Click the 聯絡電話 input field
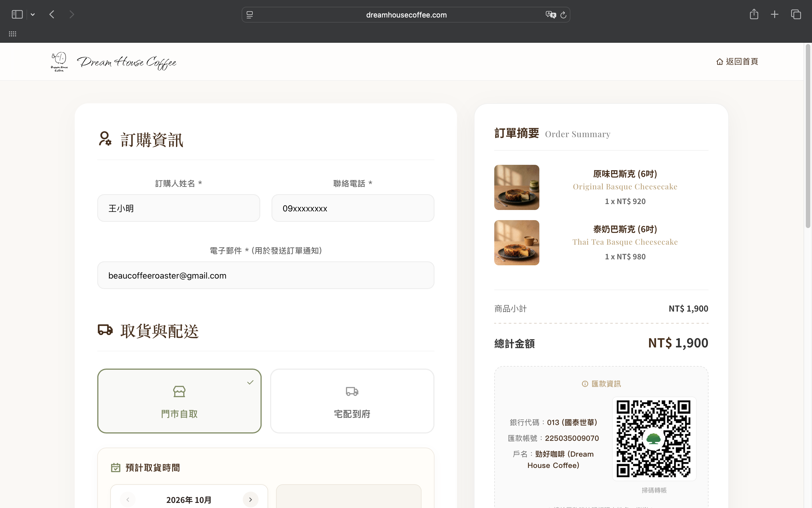This screenshot has height=508, width=812. click(x=353, y=208)
